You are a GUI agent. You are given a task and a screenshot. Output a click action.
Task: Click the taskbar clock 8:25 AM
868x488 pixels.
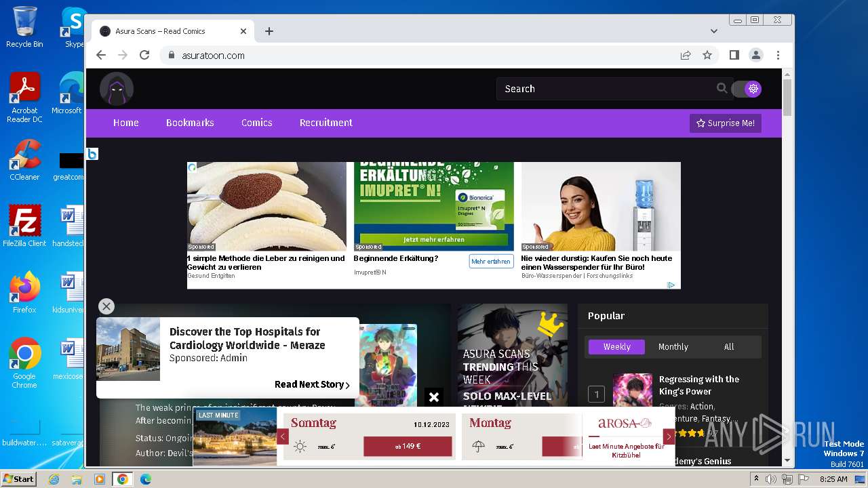(833, 479)
